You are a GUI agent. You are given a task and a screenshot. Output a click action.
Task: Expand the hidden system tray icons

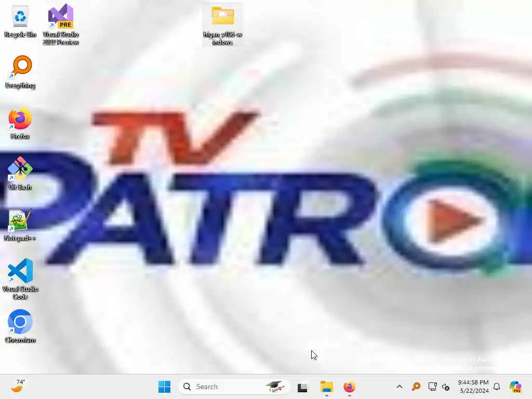point(400,387)
